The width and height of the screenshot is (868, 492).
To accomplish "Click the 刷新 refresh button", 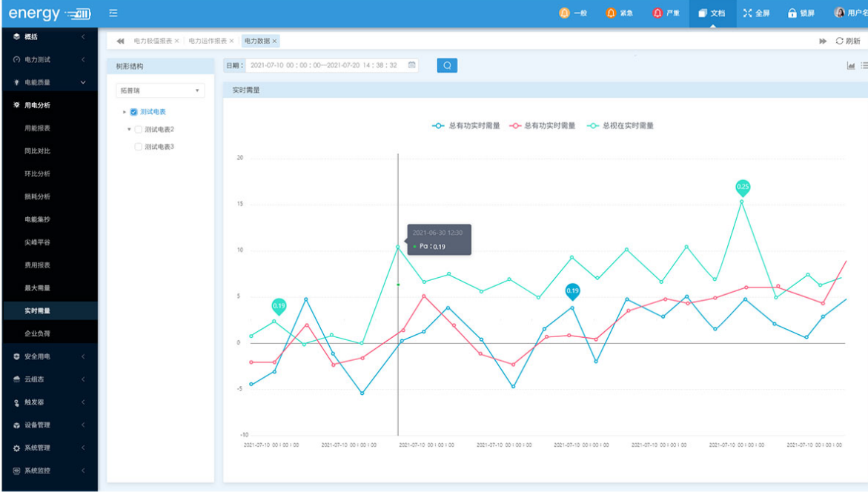I will [x=848, y=41].
